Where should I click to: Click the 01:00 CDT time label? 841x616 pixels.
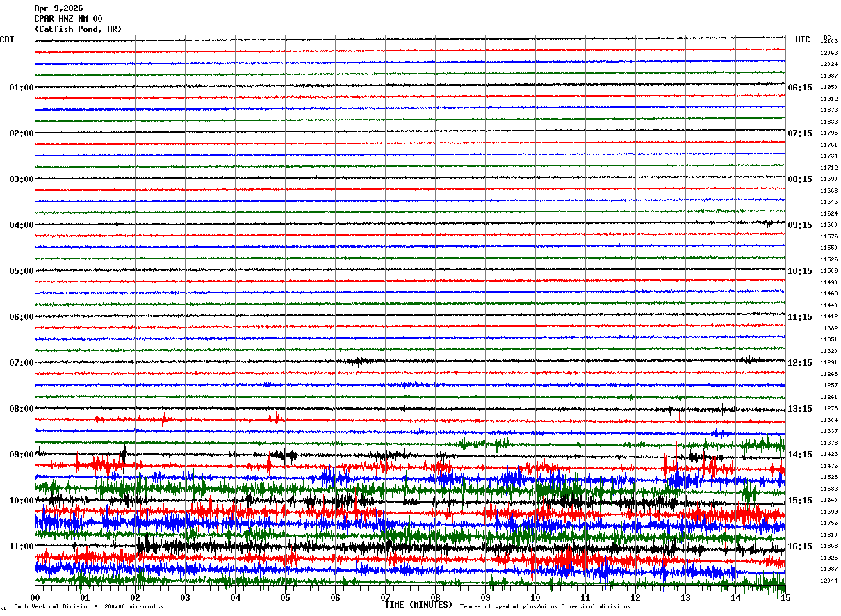pyautogui.click(x=22, y=88)
